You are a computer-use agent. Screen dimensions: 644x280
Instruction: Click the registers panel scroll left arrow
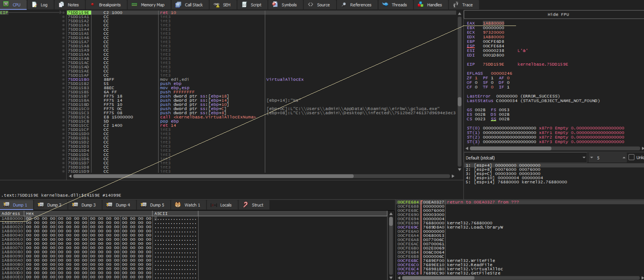click(x=467, y=148)
